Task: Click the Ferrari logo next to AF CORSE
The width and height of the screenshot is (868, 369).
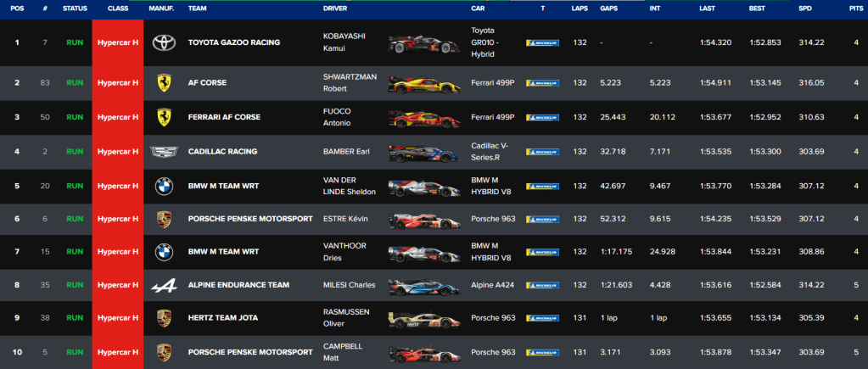Action: [x=163, y=83]
